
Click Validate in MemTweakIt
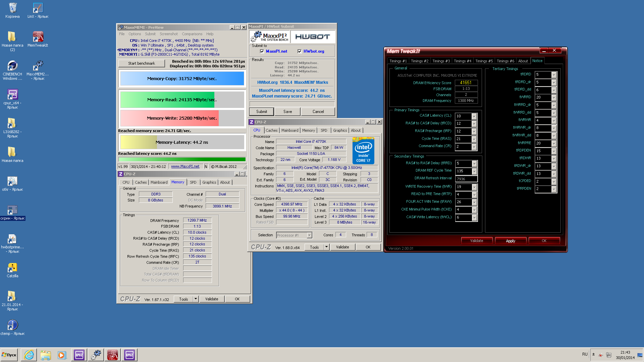pyautogui.click(x=477, y=241)
